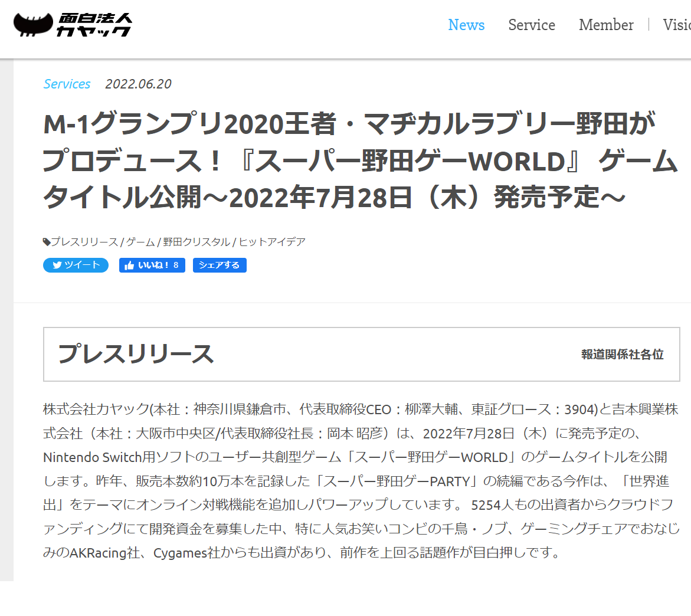The width and height of the screenshot is (691, 616).
Task: Select the partially visible Vision menu item
Action: pos(677,25)
